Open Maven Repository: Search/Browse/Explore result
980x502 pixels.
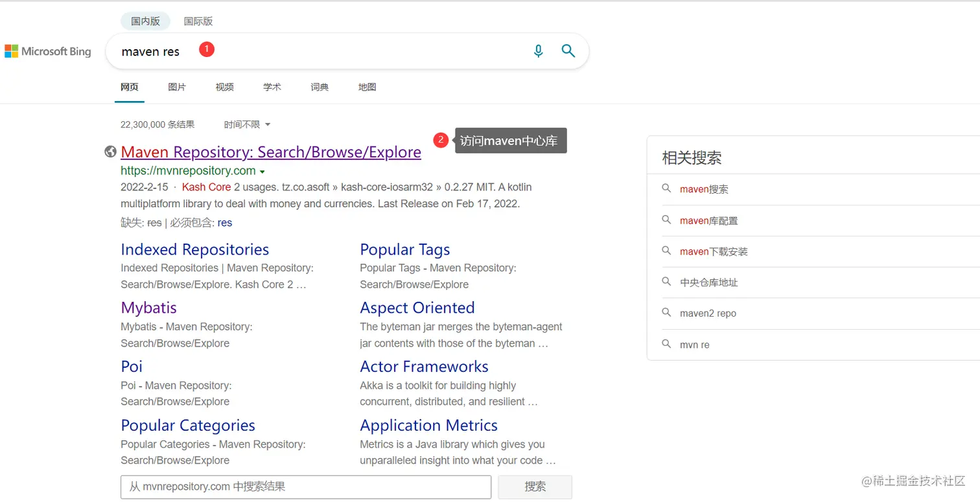coord(271,152)
